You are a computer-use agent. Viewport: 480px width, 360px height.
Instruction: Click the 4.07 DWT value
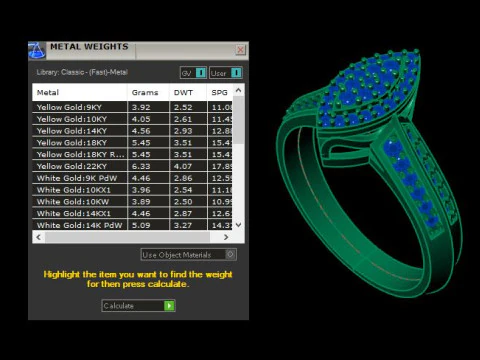pos(183,166)
